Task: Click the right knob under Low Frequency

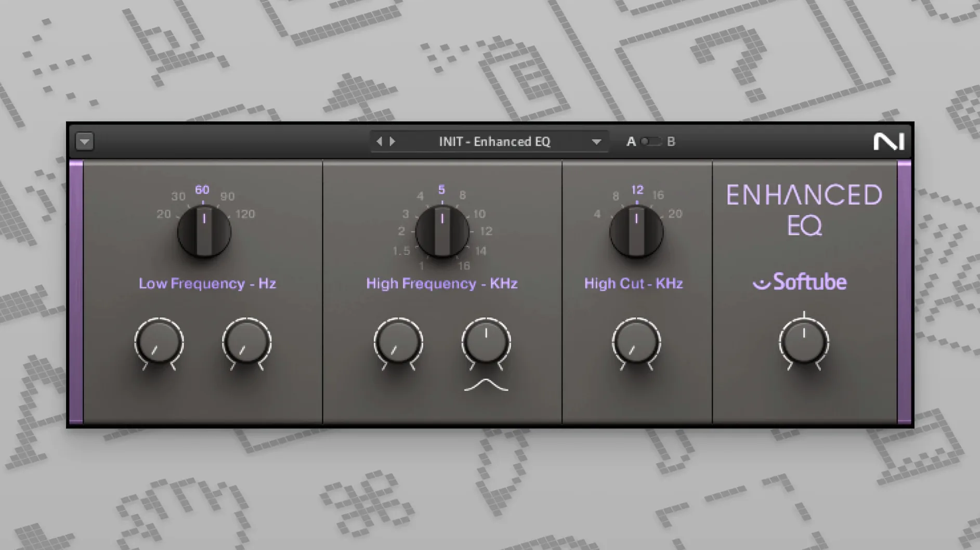Action: click(x=246, y=343)
